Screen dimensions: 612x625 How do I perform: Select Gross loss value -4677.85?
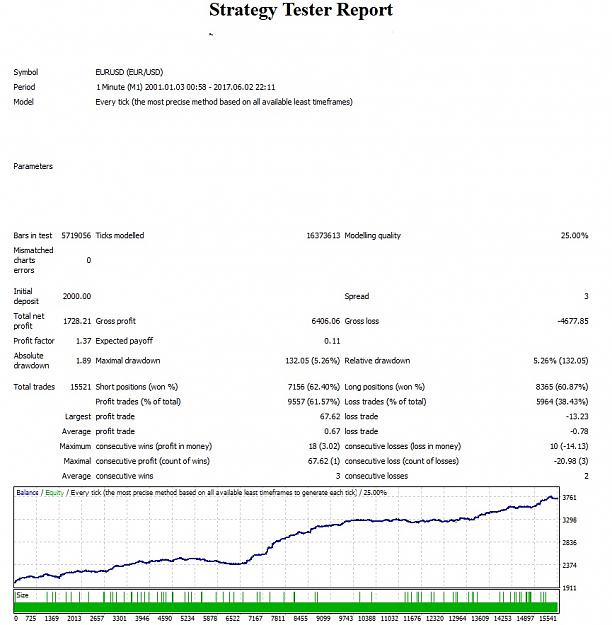[x=573, y=321]
